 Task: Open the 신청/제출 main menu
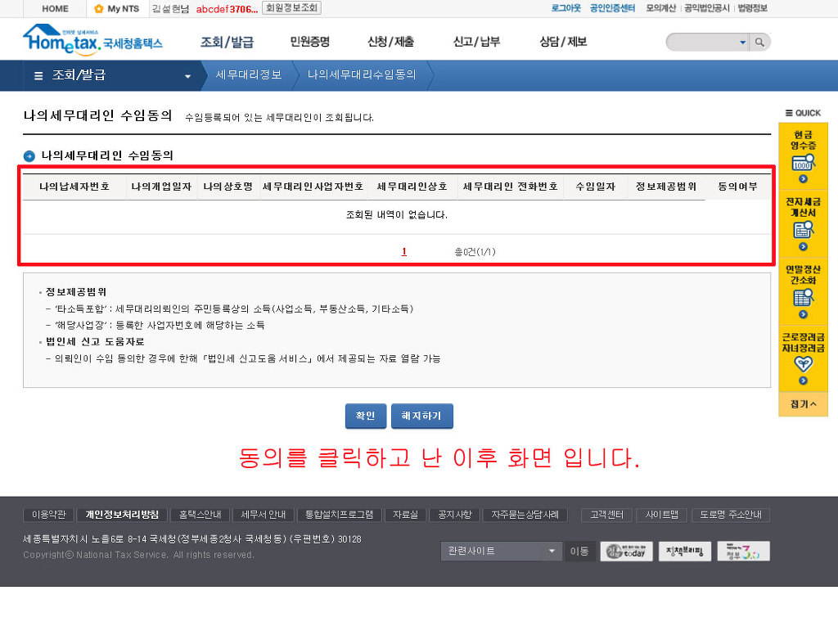point(390,42)
